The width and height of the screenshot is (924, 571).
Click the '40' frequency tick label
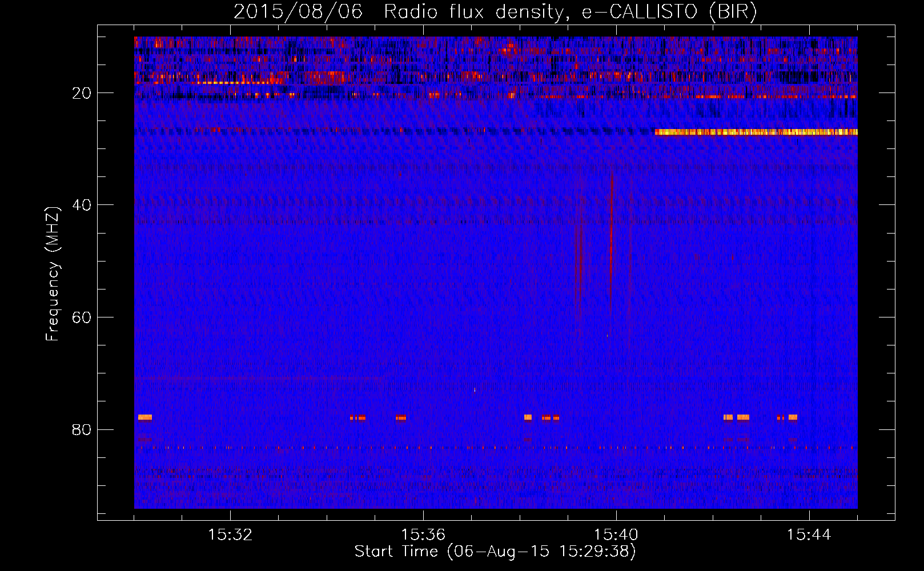(82, 205)
